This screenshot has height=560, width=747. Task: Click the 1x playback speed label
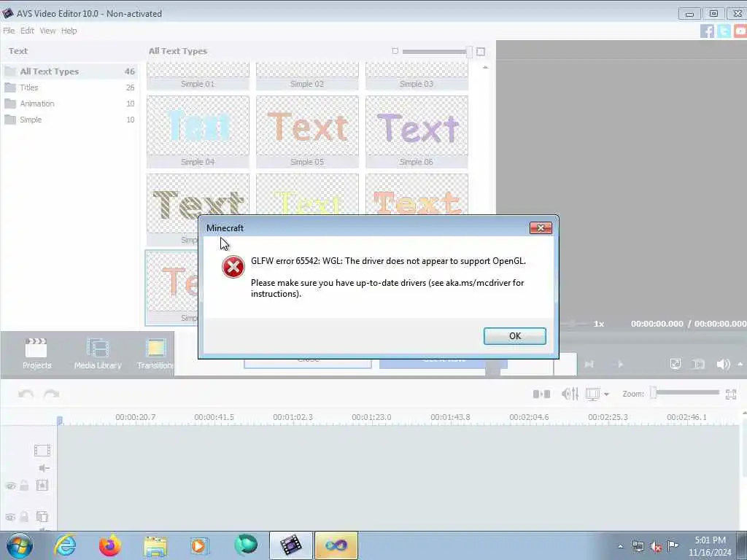599,324
